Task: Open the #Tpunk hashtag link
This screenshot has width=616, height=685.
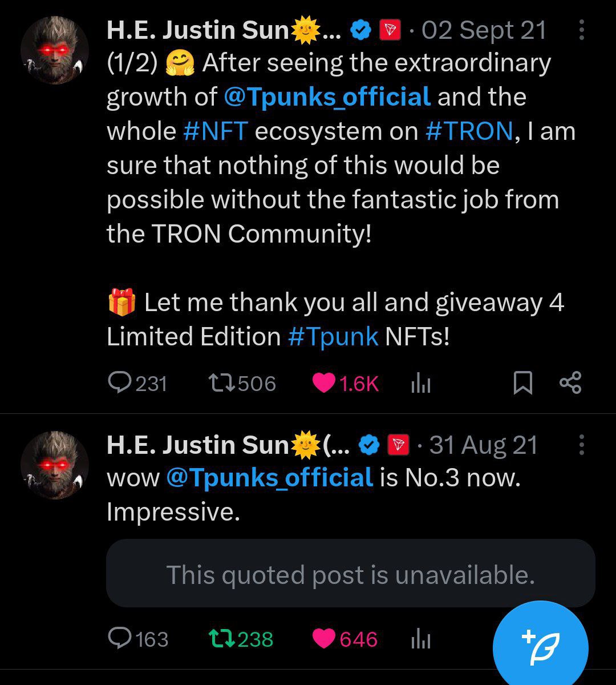Action: click(333, 337)
